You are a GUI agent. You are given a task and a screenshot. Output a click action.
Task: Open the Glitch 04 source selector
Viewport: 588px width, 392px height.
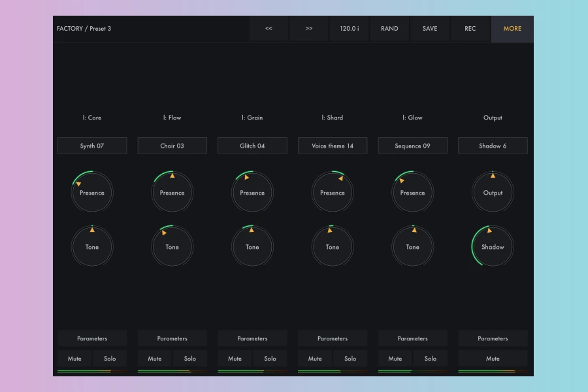[252, 146]
